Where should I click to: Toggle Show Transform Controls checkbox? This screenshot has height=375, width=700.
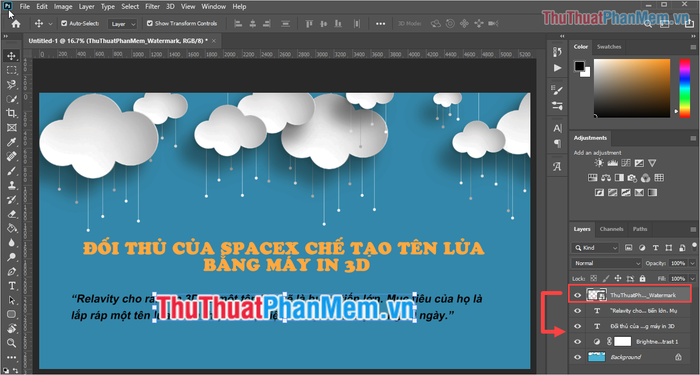click(150, 23)
